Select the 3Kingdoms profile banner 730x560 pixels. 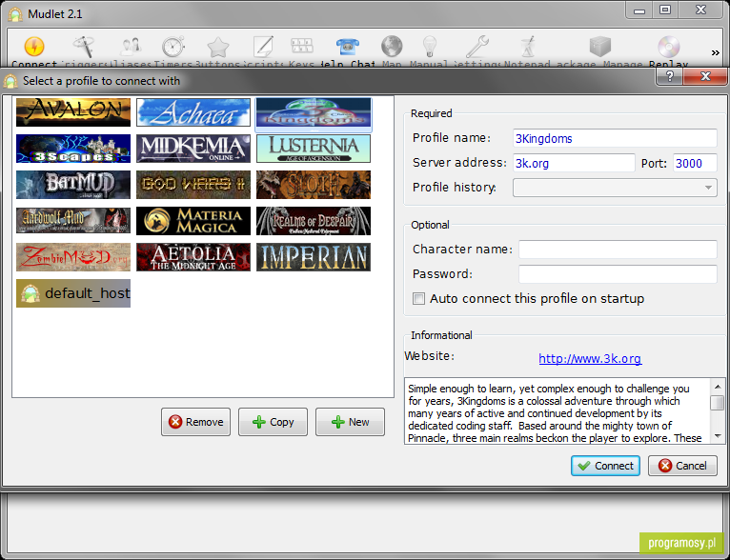click(x=314, y=113)
